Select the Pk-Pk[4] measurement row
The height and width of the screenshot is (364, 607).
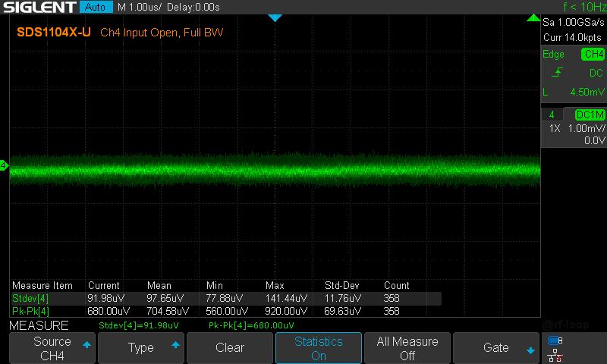click(225, 311)
